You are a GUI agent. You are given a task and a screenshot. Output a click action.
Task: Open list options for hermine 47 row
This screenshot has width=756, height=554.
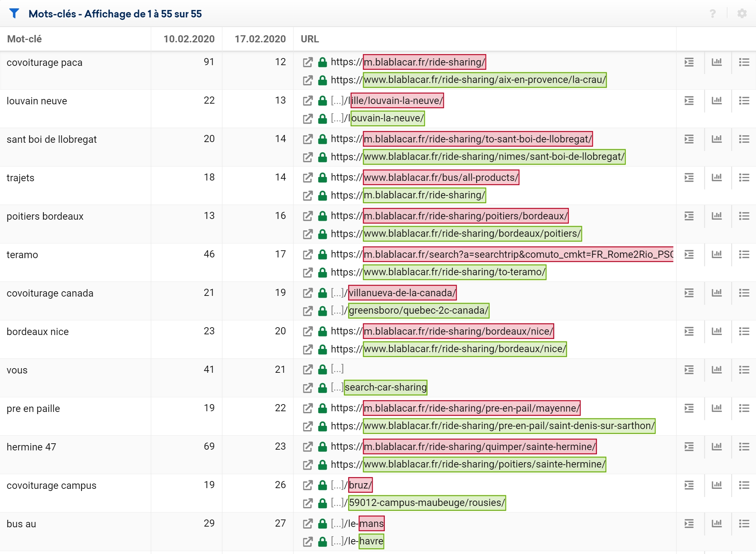click(744, 447)
